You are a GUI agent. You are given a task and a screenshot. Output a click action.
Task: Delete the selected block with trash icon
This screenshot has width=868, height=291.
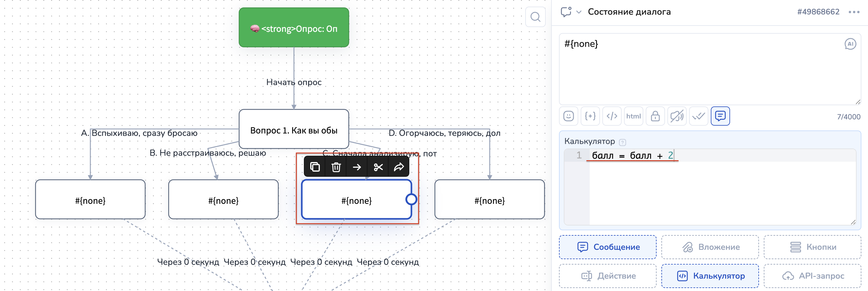[x=336, y=167]
